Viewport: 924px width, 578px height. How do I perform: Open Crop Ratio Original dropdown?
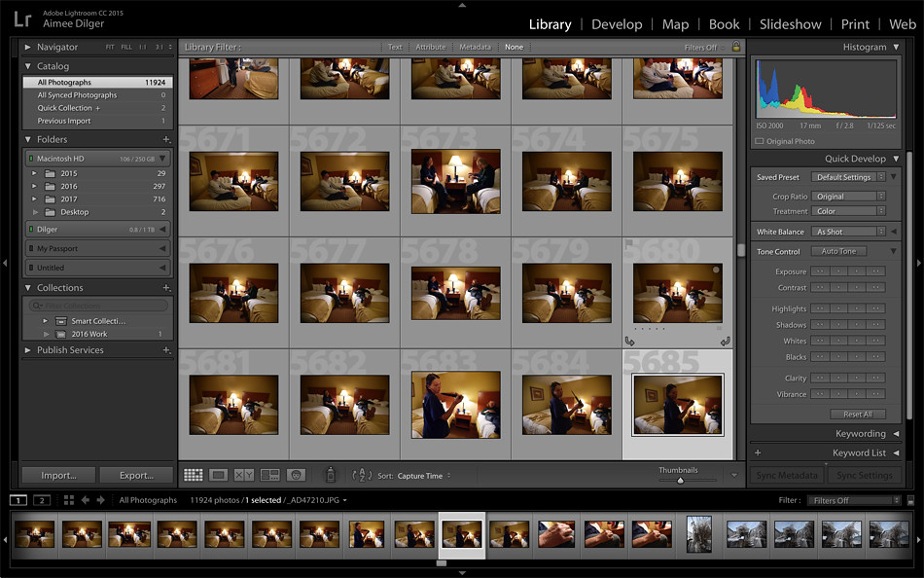point(848,197)
